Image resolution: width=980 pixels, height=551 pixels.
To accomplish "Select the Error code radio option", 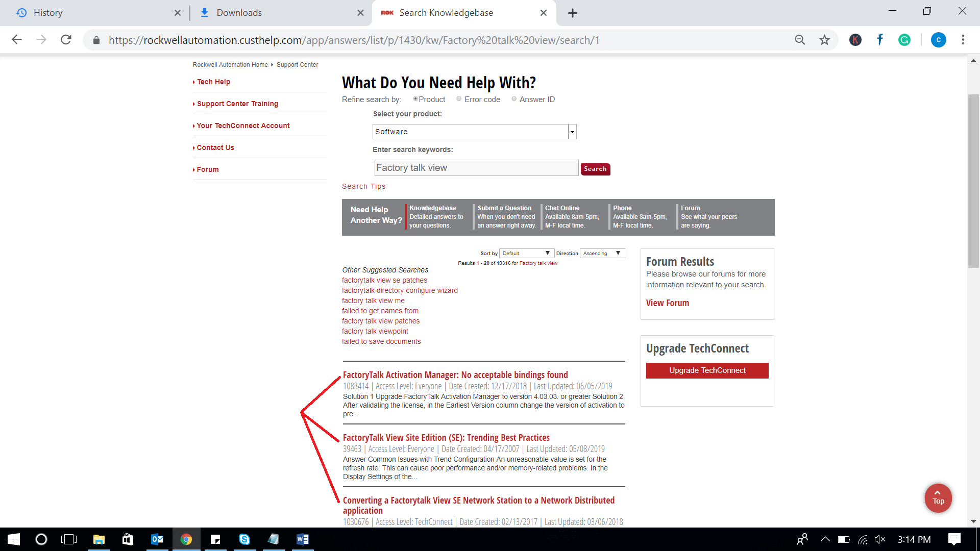I will (x=459, y=99).
